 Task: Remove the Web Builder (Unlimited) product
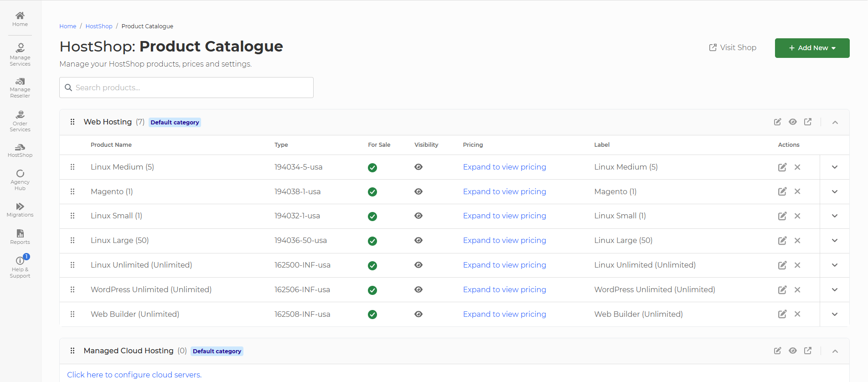click(x=797, y=314)
